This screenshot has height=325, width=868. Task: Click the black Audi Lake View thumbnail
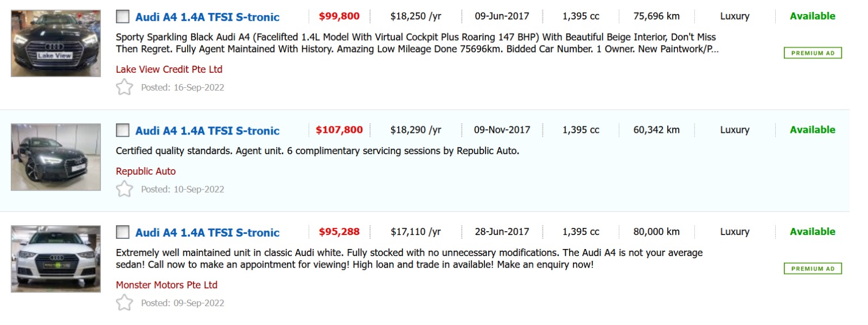[56, 43]
